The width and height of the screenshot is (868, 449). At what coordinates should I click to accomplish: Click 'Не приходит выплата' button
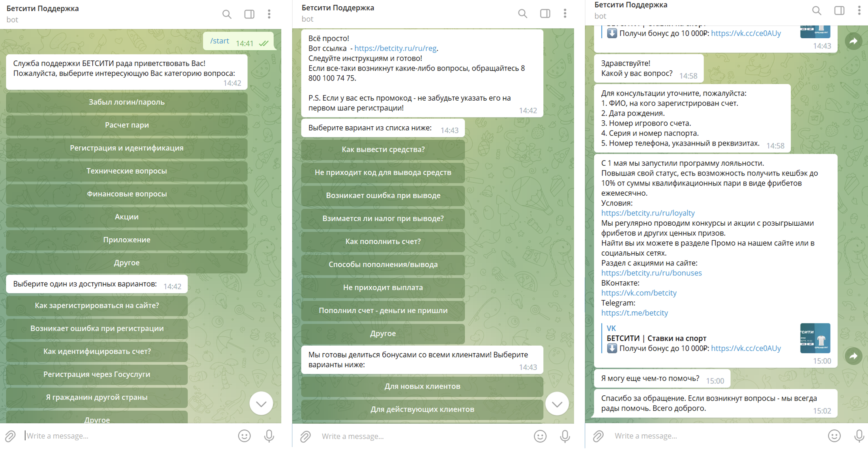point(383,287)
